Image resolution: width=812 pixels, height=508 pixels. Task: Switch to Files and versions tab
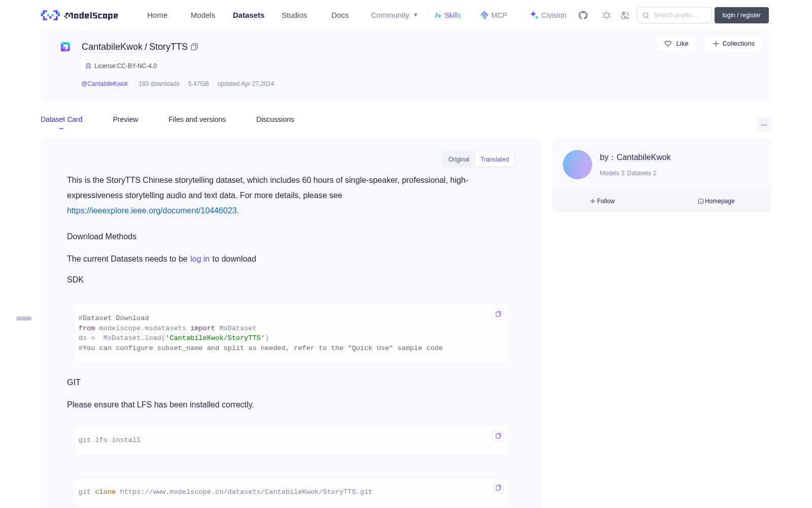[x=197, y=119]
